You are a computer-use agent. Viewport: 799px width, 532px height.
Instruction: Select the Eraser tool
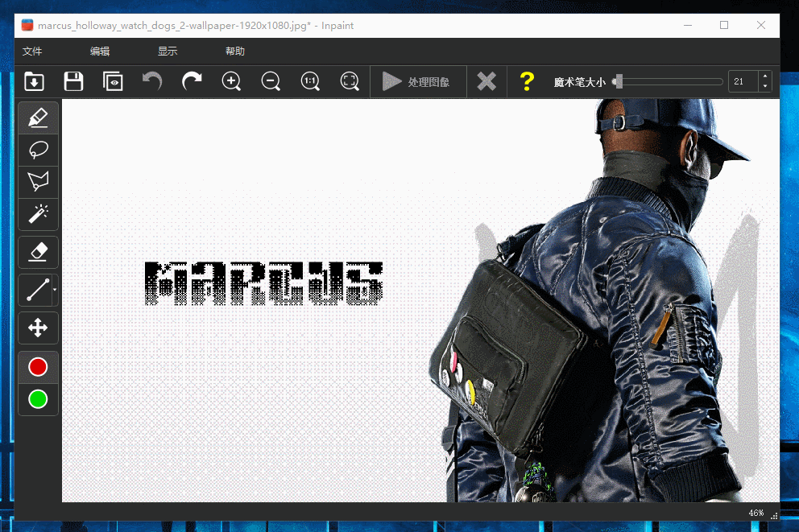(x=38, y=252)
